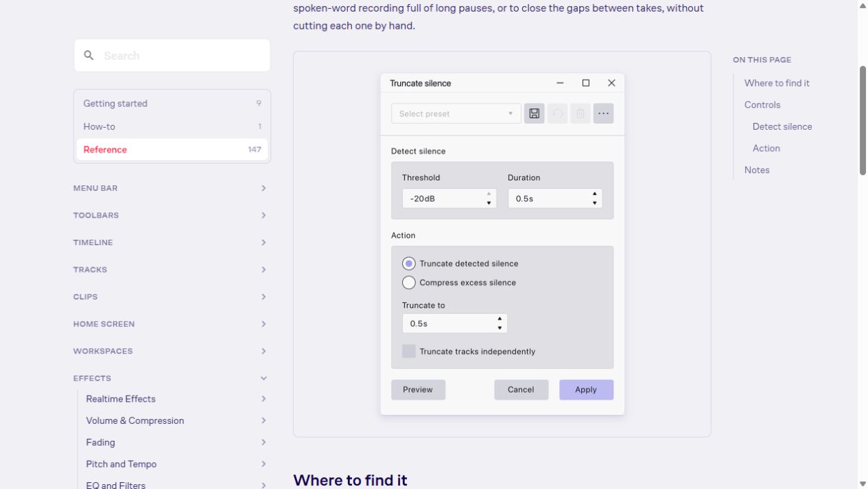Select Compress excess silence radio option

coord(409,282)
